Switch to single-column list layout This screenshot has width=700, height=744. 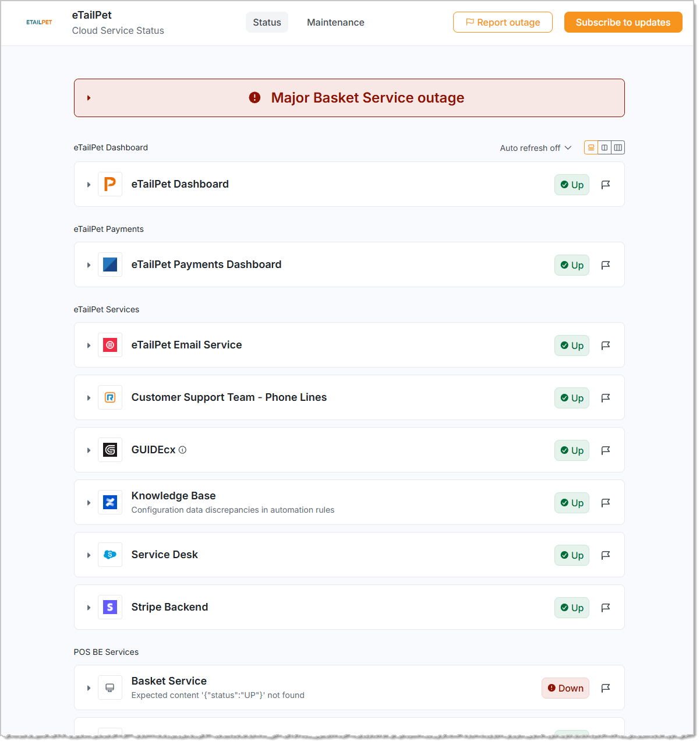click(591, 147)
